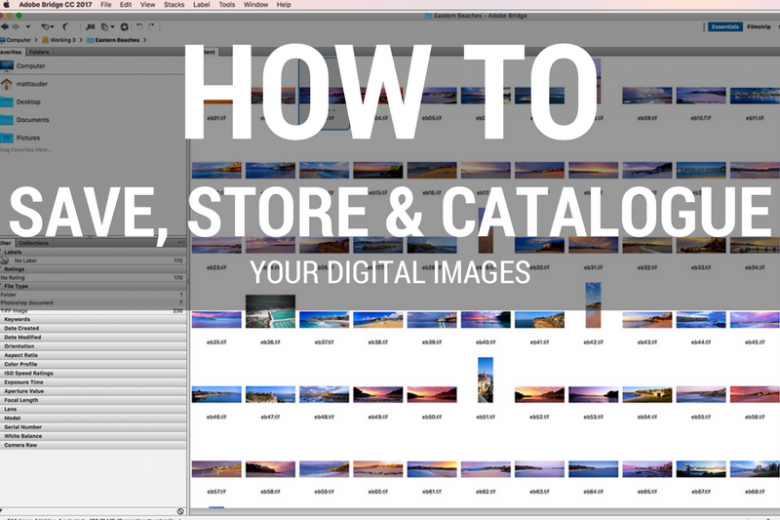Open the go-to-parent-or-favorites arrow
This screenshot has width=780, height=520.
coord(28,27)
